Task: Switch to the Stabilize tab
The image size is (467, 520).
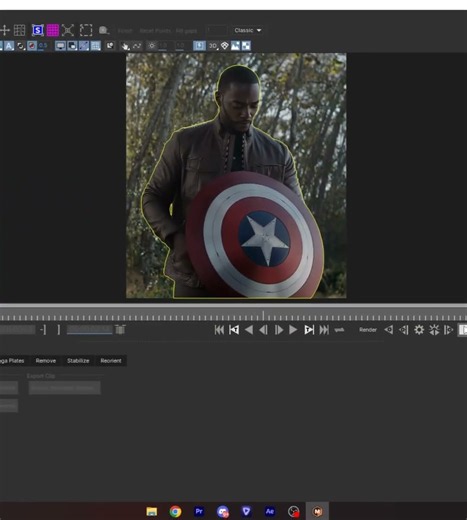Action: [78, 361]
